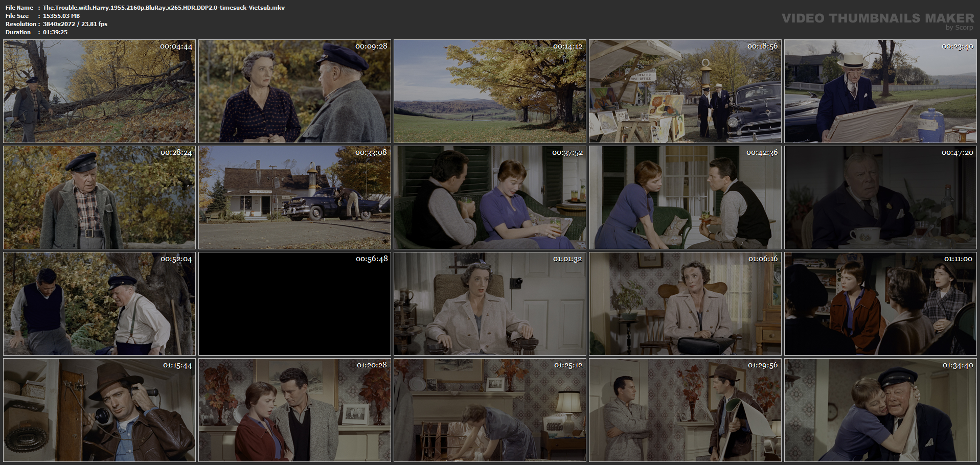Click the File Name label
This screenshot has width=980, height=465.
click(19, 8)
